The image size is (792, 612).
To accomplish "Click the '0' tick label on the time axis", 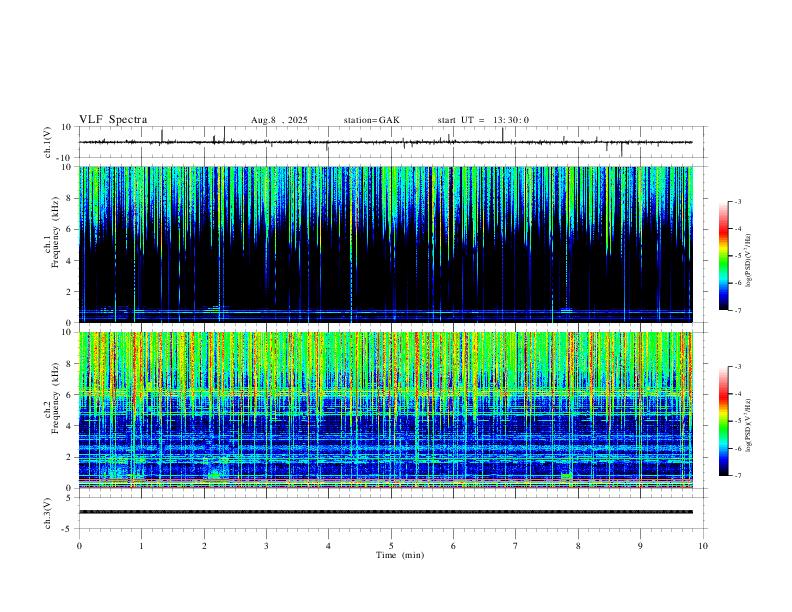I will coord(79,546).
